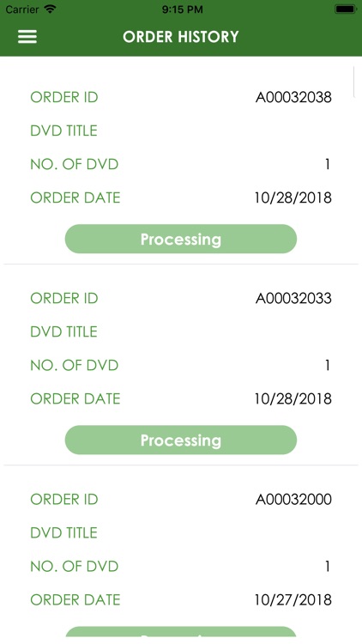Tap order date of order A00032033

tap(293, 398)
